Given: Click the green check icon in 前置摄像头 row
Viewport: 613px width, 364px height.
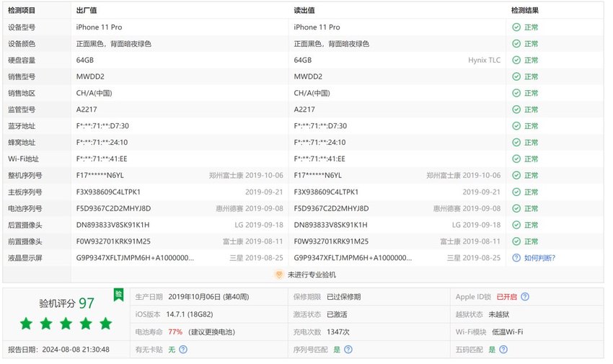Looking at the screenshot, I should [x=516, y=241].
